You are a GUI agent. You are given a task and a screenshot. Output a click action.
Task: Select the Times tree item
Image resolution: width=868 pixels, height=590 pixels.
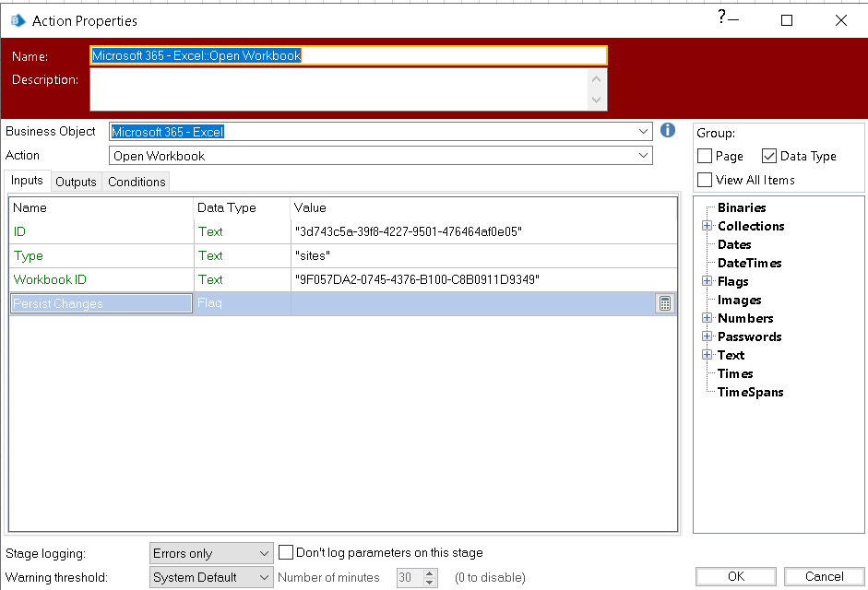pyautogui.click(x=735, y=373)
